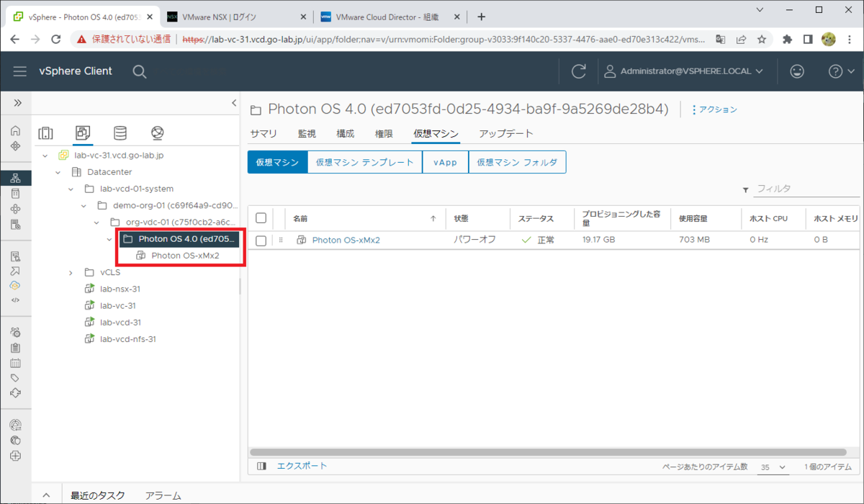
Task: Check the select-all checkbox in table header
Action: click(x=261, y=218)
